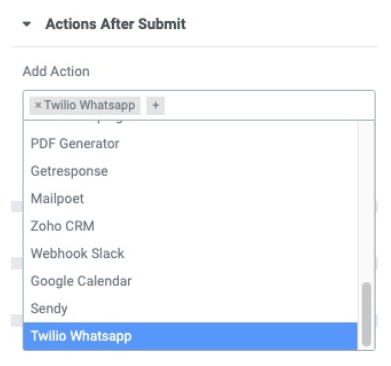Click the plus icon beside the tag
Viewport: 391px width, 366px height.
[x=155, y=105]
